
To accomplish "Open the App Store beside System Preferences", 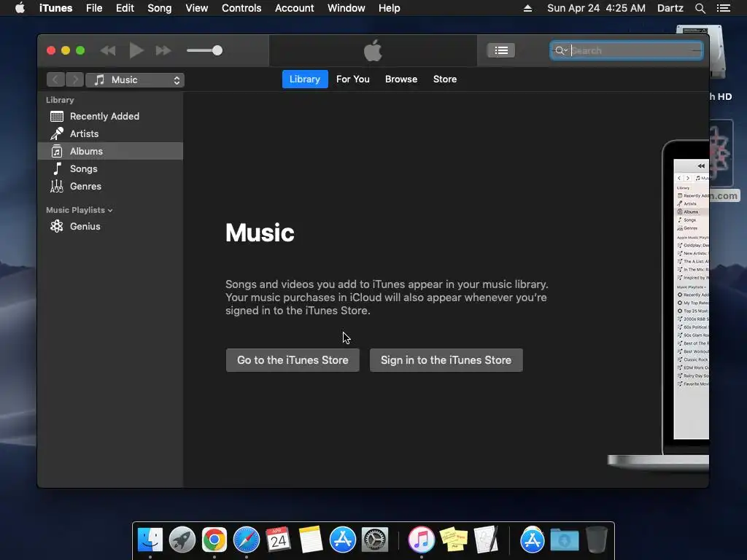I will [343, 540].
